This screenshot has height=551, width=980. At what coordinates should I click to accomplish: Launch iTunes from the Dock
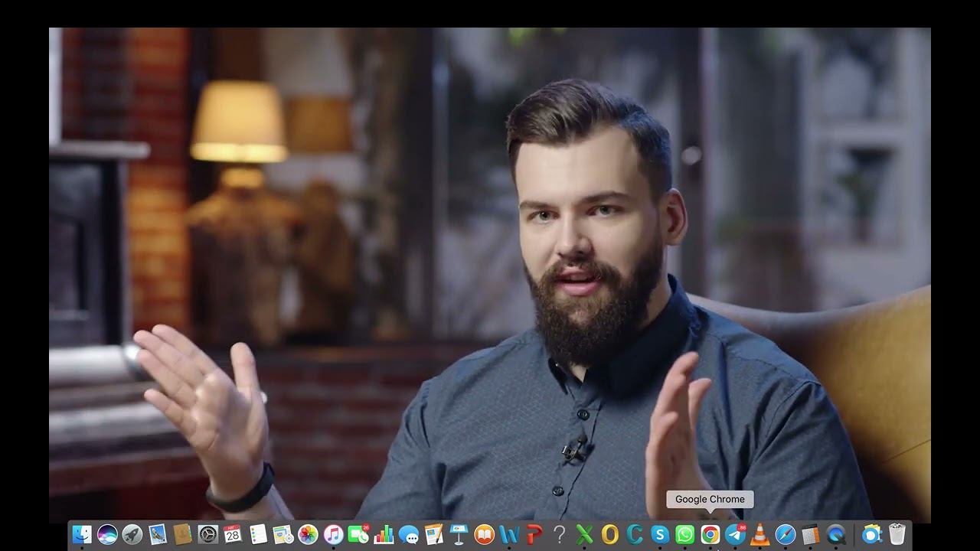333,534
